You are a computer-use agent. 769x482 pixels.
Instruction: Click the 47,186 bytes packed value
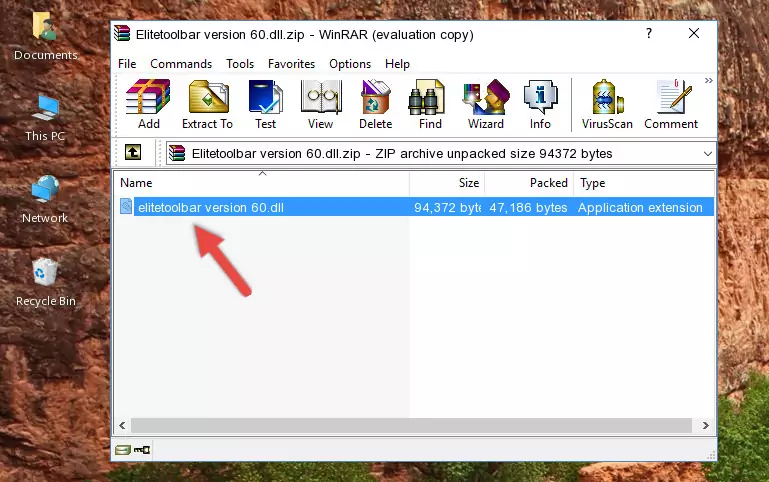528,207
